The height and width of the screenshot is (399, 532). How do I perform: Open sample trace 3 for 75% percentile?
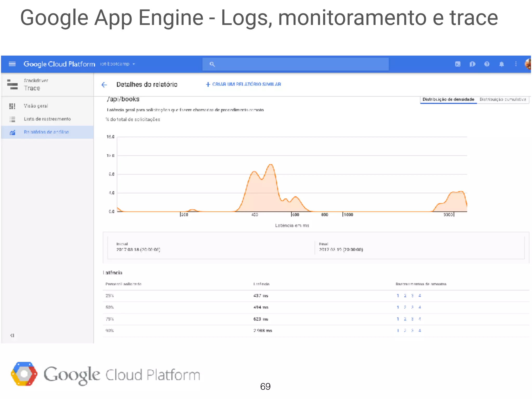tap(412, 319)
